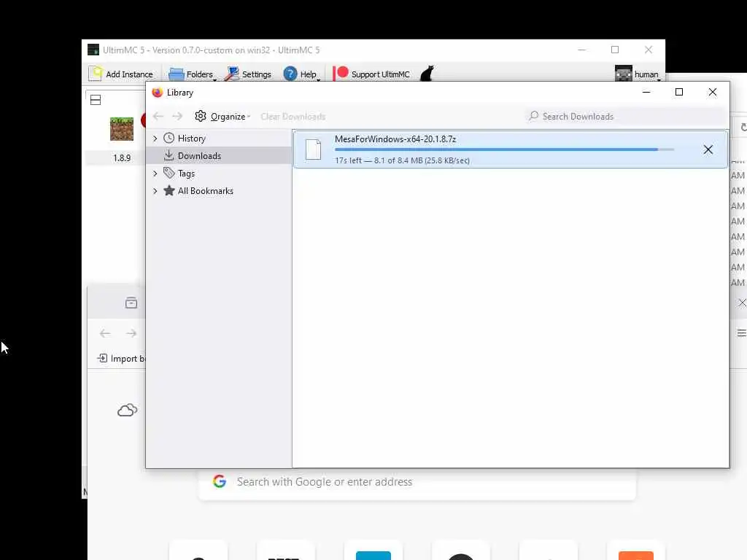Maximize the Library window

(679, 92)
